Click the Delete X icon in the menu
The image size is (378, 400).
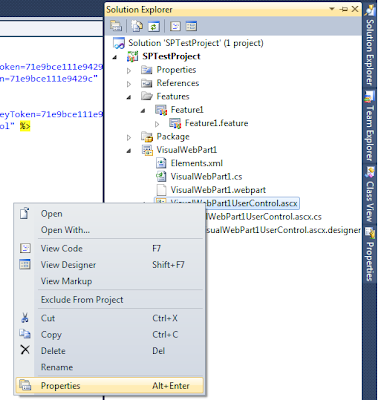pos(25,350)
